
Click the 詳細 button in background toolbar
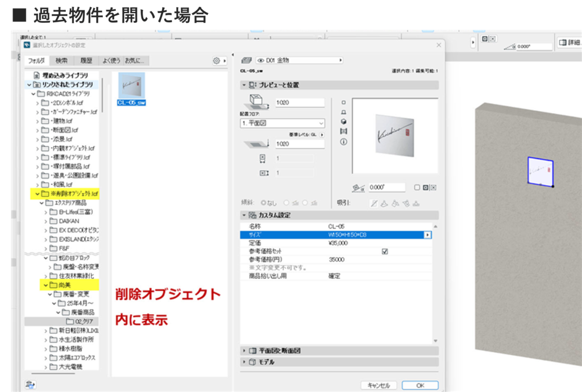click(x=569, y=42)
